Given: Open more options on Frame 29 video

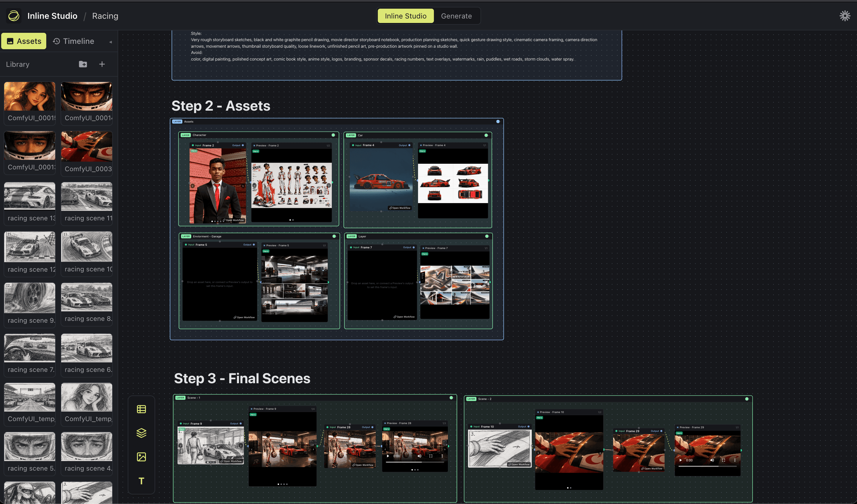Looking at the screenshot, I should [x=735, y=460].
